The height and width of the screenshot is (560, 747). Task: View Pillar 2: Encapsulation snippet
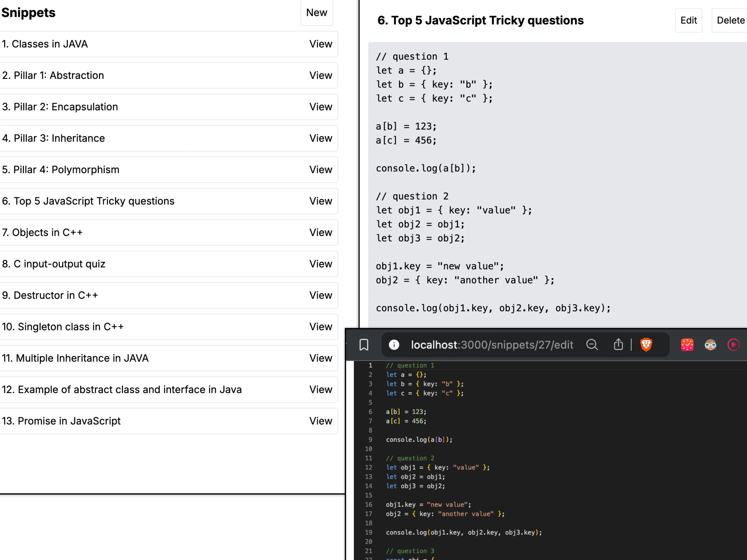point(320,107)
